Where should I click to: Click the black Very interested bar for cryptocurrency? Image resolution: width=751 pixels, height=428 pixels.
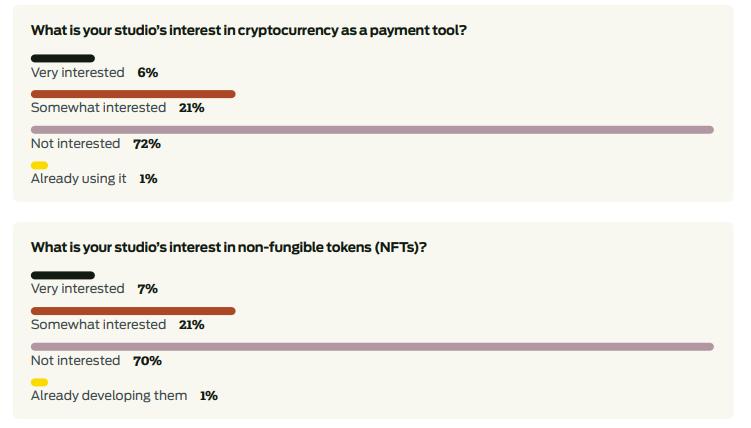tap(63, 58)
